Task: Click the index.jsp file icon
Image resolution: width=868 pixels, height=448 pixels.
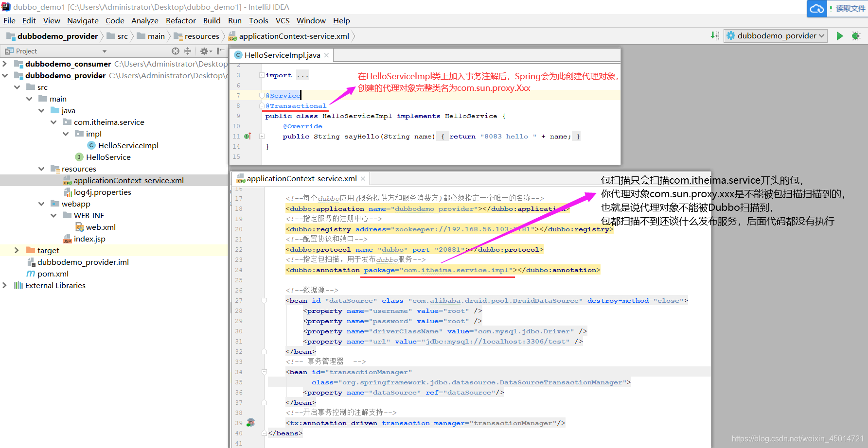Action: coord(67,239)
